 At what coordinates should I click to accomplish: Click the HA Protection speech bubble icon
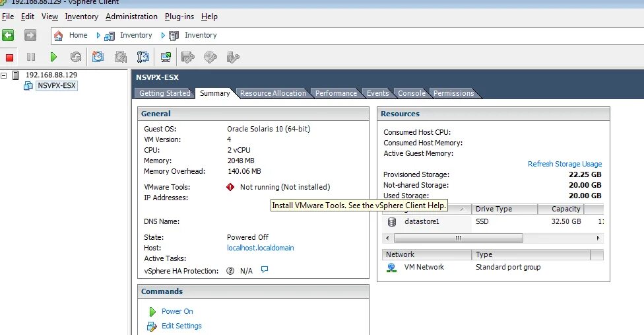[265, 270]
